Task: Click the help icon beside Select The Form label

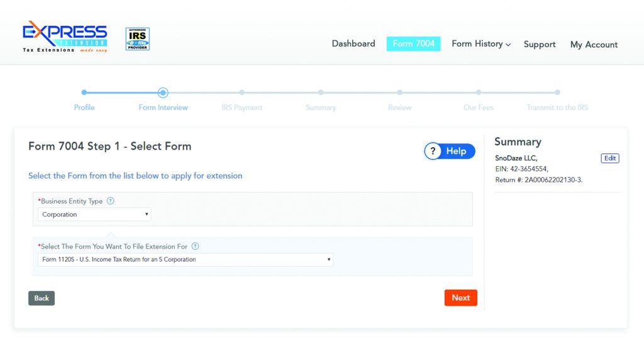Action: click(196, 246)
